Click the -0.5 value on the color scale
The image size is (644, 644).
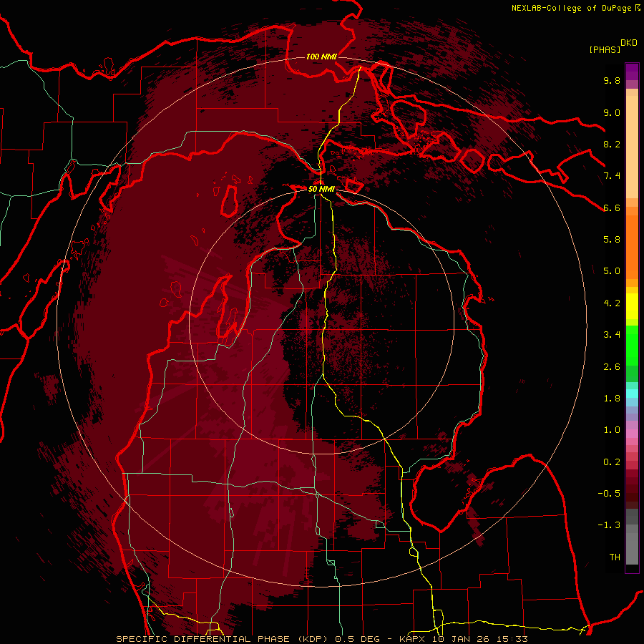[x=609, y=494]
